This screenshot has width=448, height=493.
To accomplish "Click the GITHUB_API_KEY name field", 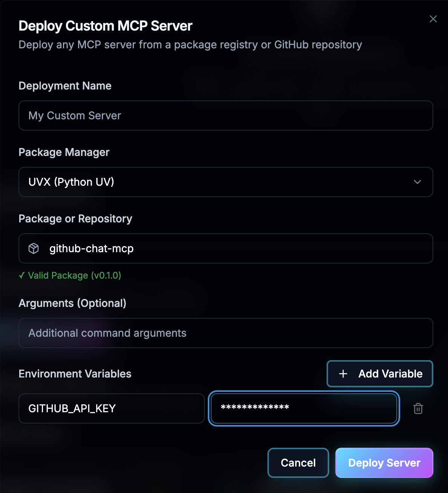I will point(111,408).
